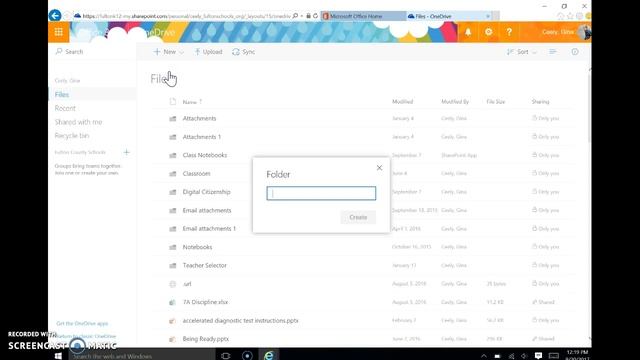
Task: Click the Sync button
Action: click(x=244, y=52)
